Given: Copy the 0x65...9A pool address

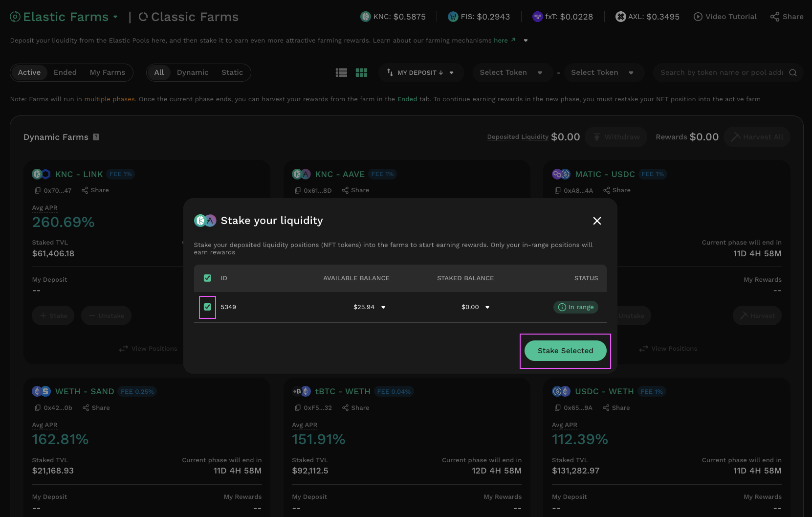Looking at the screenshot, I should [558, 407].
